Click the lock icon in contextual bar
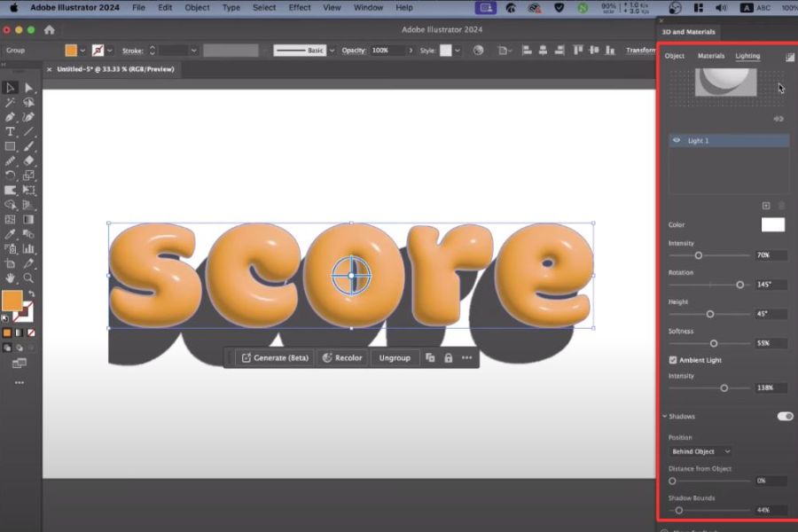Viewport: 798px width, 532px height. (448, 358)
